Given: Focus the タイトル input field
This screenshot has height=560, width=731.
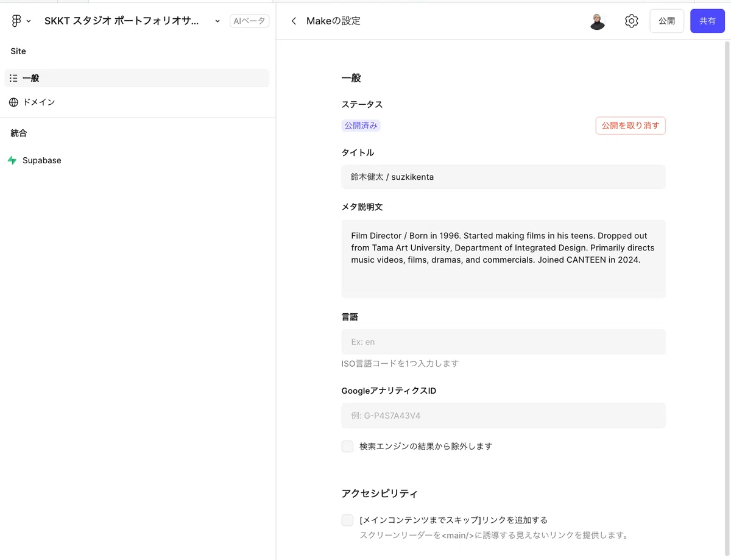Looking at the screenshot, I should point(503,177).
